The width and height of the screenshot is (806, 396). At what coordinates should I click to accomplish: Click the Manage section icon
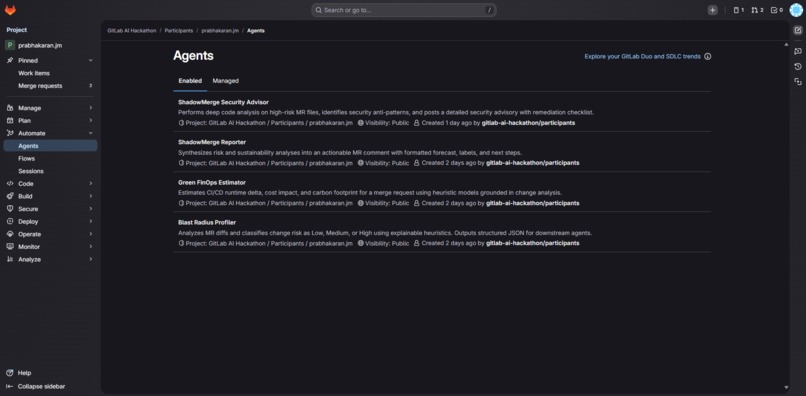[x=10, y=108]
